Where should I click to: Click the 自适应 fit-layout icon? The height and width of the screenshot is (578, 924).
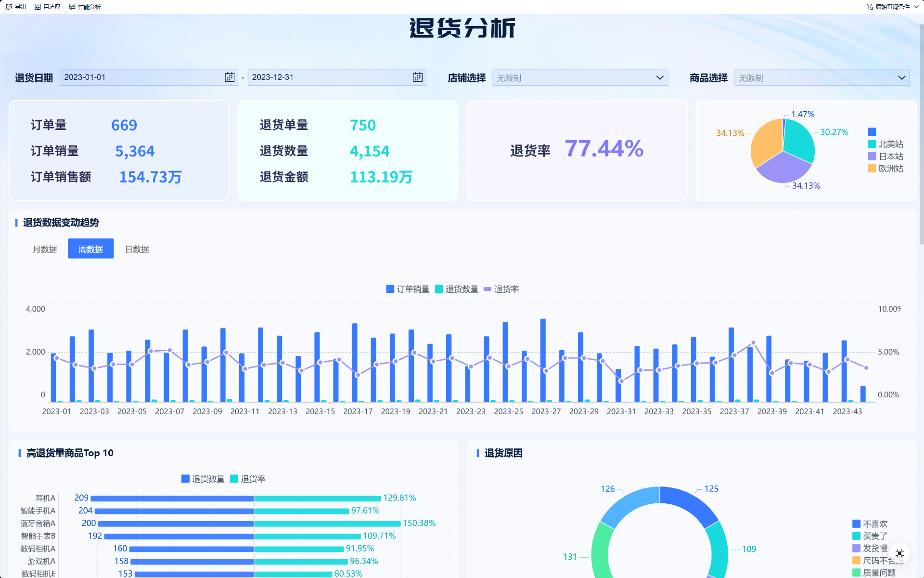pos(38,7)
